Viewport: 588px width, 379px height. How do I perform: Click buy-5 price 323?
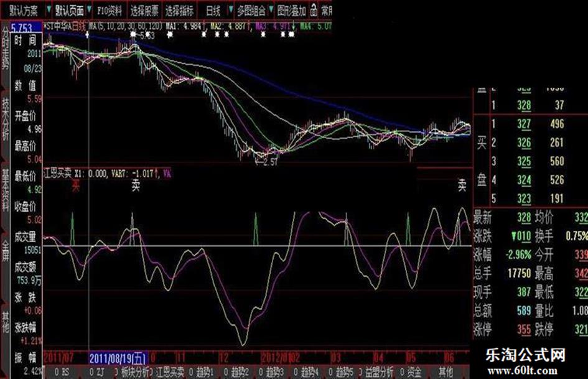click(524, 199)
